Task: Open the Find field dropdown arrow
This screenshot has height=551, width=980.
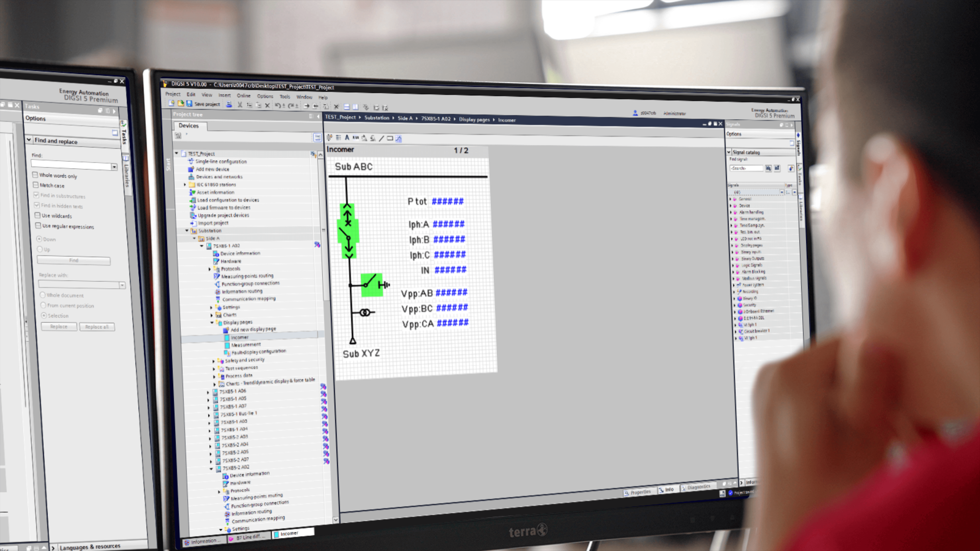Action: [x=114, y=167]
